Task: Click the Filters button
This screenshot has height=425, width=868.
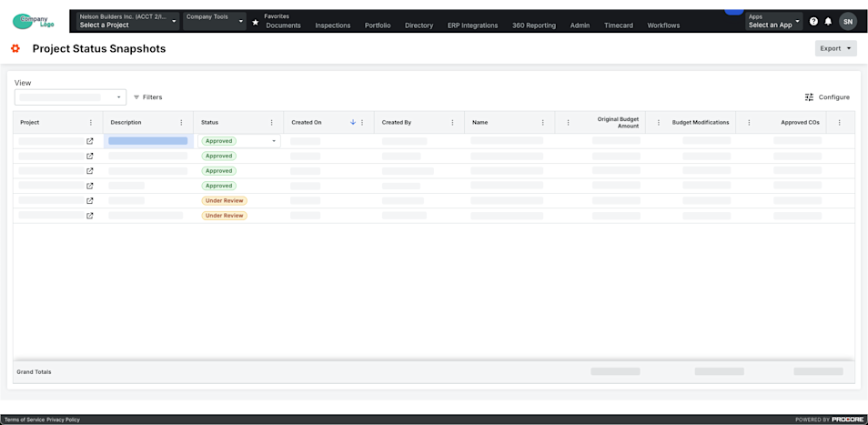Action: [x=147, y=96]
